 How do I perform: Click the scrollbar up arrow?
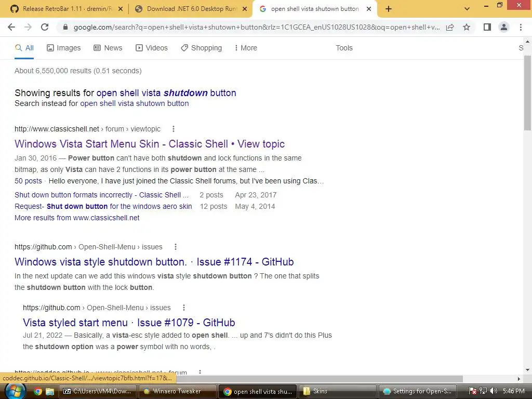click(x=527, y=42)
